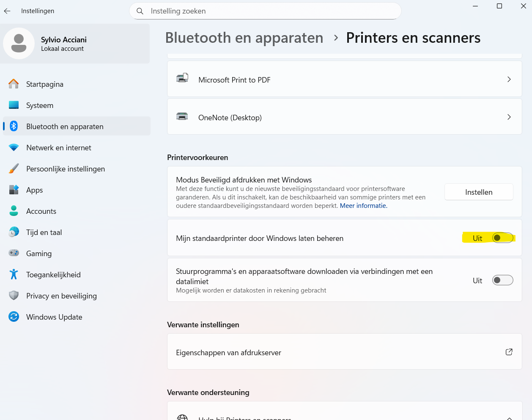Click Modus Beveiligd afdrukken met Windows title

pyautogui.click(x=244, y=180)
